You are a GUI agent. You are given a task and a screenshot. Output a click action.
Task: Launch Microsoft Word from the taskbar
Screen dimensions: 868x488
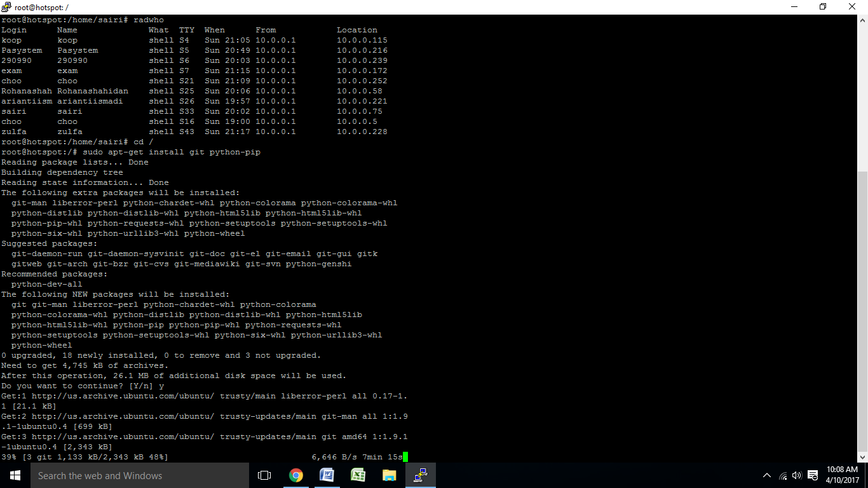(x=327, y=475)
